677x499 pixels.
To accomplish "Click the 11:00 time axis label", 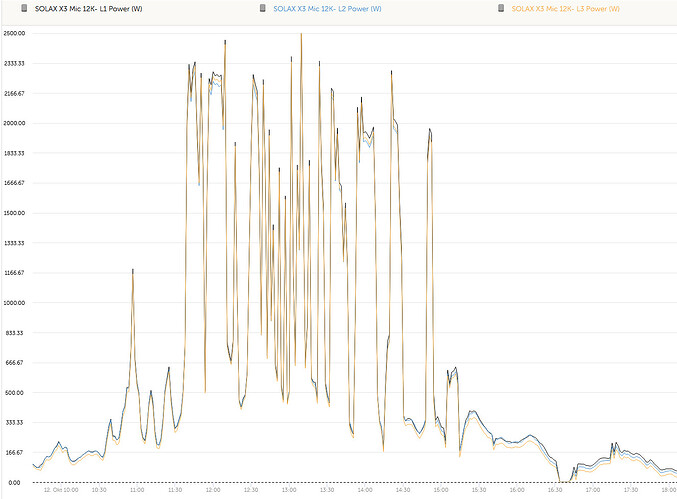I will pos(137,490).
